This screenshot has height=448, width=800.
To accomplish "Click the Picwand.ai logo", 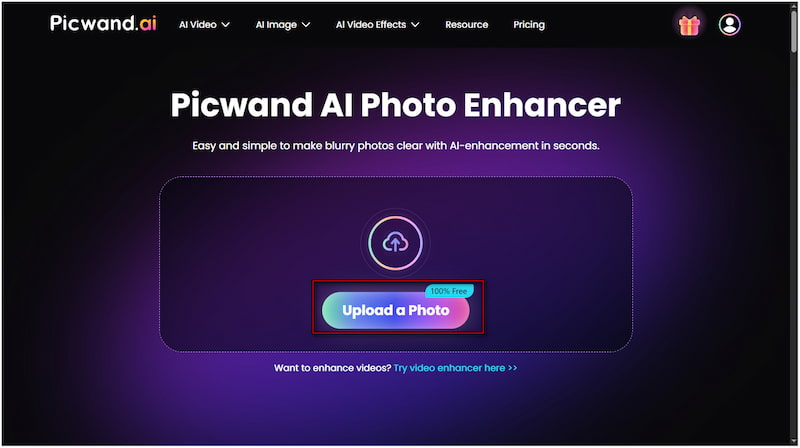I will pos(103,23).
